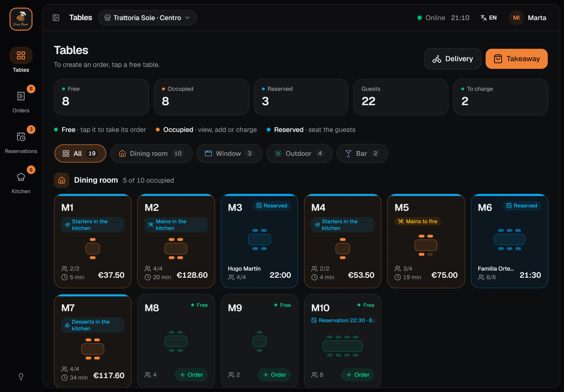Open the Guests stat card
This screenshot has width=564, height=392.
tap(401, 97)
